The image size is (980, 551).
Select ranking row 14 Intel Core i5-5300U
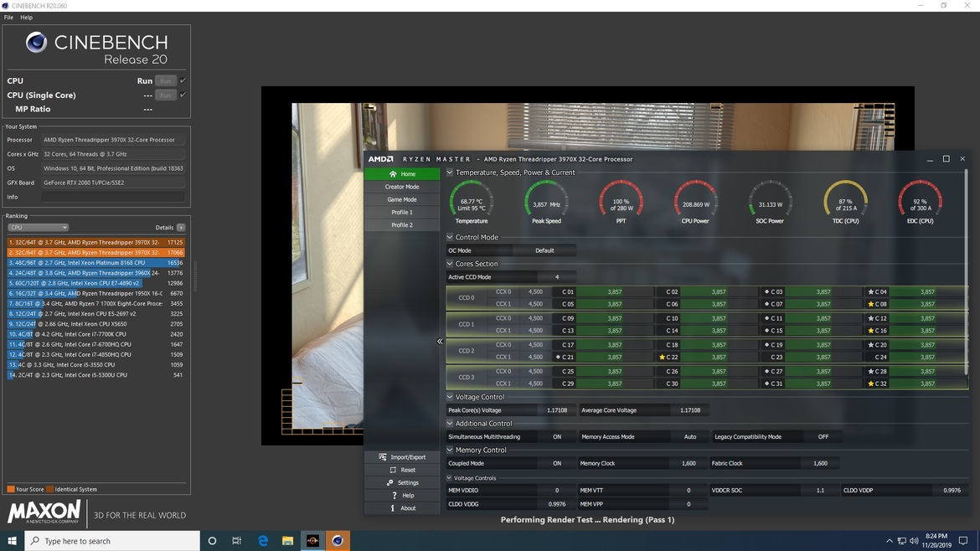pyautogui.click(x=95, y=375)
